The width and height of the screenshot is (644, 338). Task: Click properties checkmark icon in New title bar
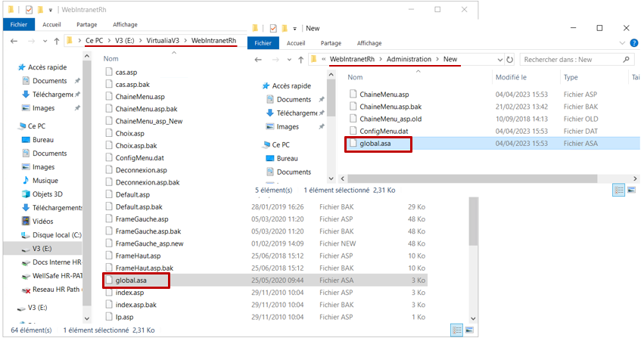(274, 28)
